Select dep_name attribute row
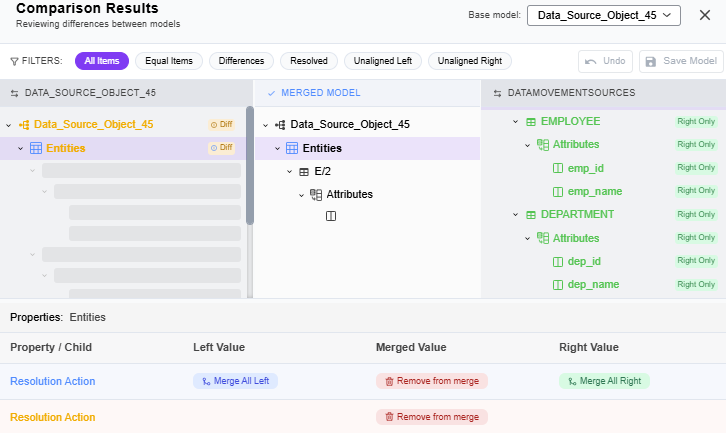 point(604,284)
